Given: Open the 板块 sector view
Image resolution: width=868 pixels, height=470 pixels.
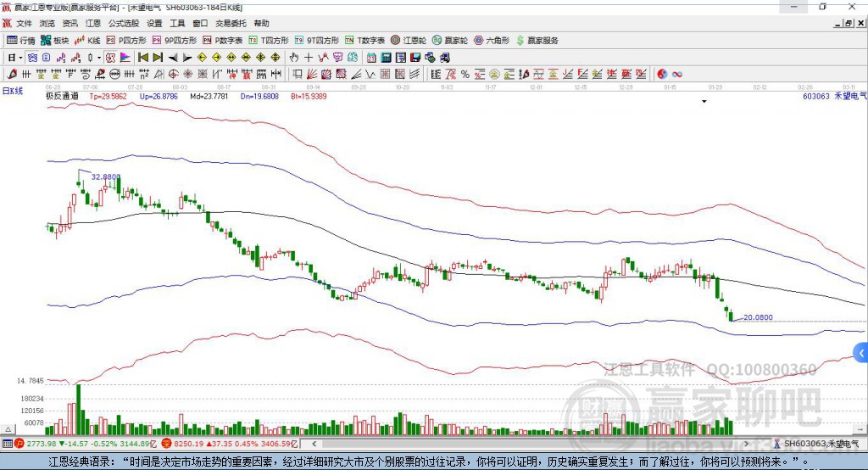Looking at the screenshot, I should point(54,41).
